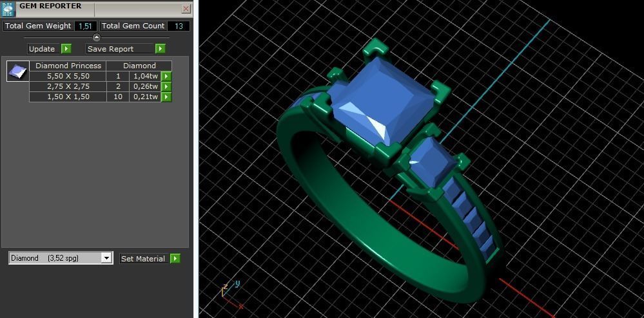Click the green arrow on the 0,21tw row

pos(166,97)
